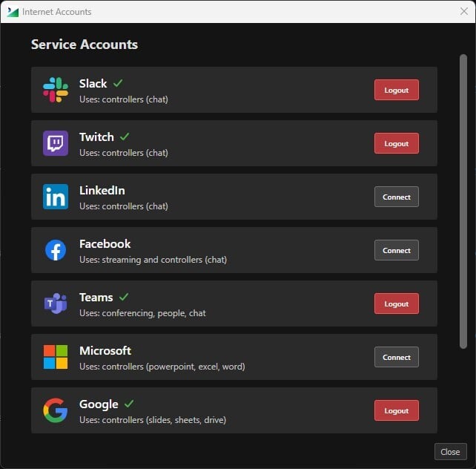This screenshot has width=476, height=469.
Task: Click the Close button at bottom
Action: click(451, 452)
